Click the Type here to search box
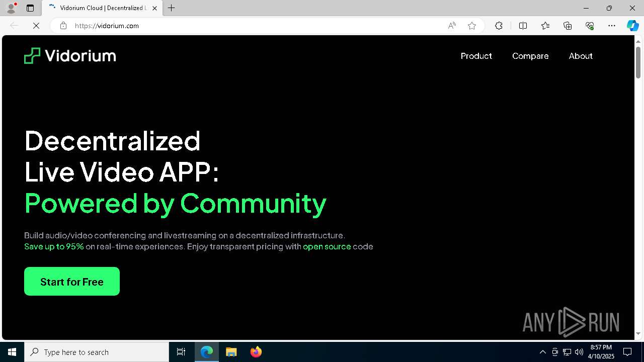The image size is (644, 362). pos(97,352)
